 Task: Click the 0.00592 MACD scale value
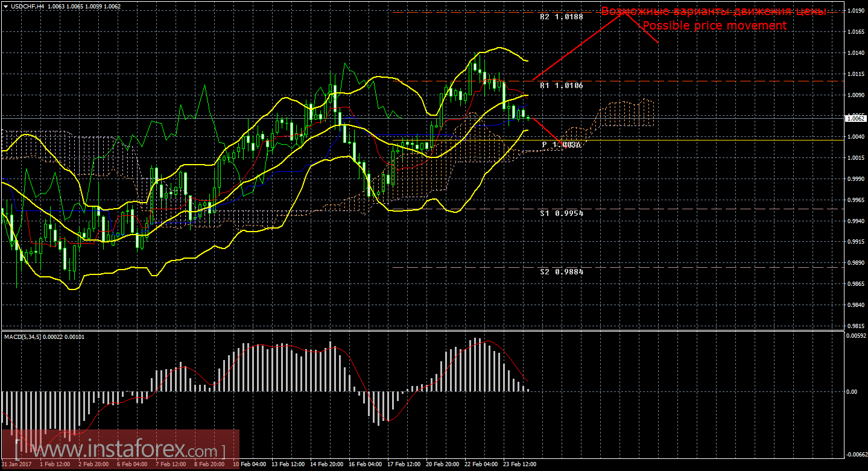point(857,337)
